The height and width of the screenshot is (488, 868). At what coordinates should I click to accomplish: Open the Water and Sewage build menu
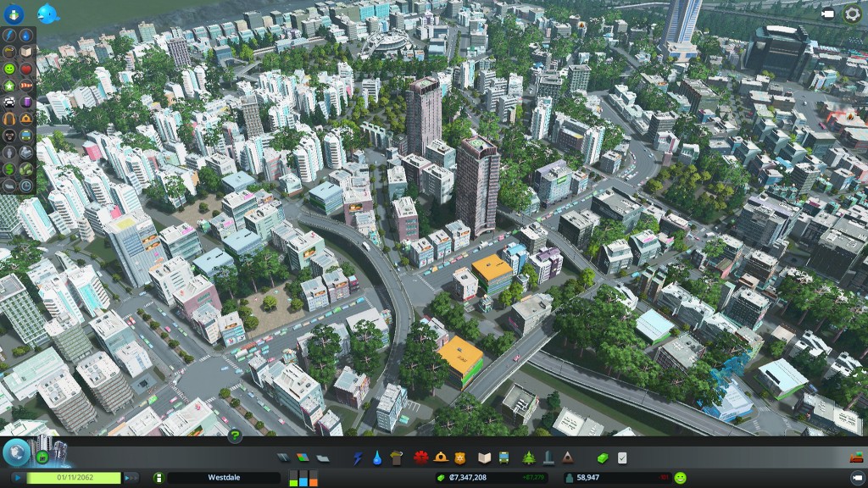pyautogui.click(x=377, y=458)
